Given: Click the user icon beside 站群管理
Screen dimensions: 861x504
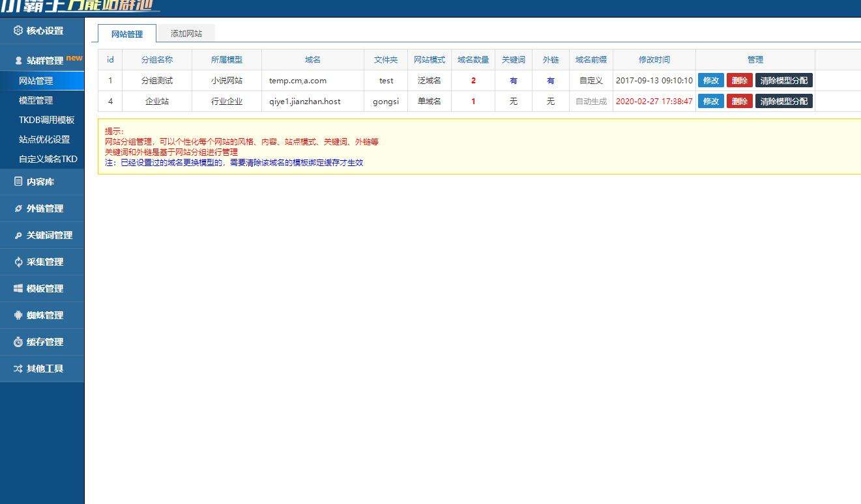Looking at the screenshot, I should tap(18, 61).
